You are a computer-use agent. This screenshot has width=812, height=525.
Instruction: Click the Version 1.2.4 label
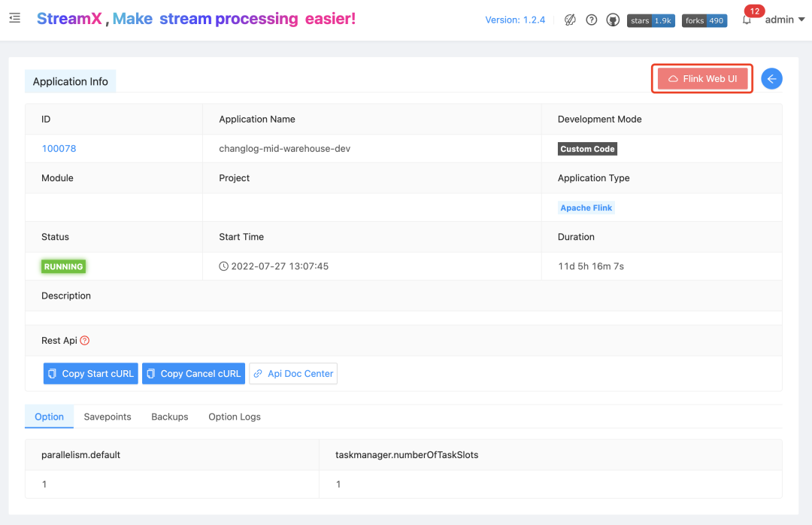click(515, 20)
